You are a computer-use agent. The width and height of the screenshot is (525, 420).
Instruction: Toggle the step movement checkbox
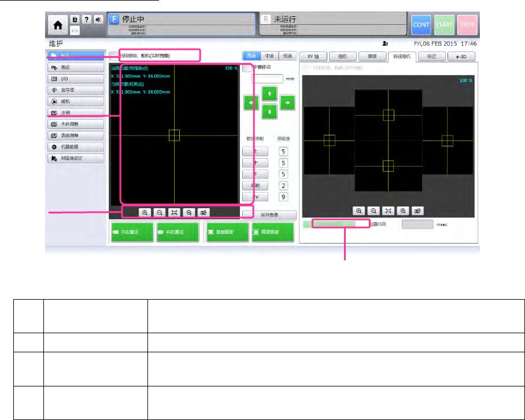tap(247, 67)
